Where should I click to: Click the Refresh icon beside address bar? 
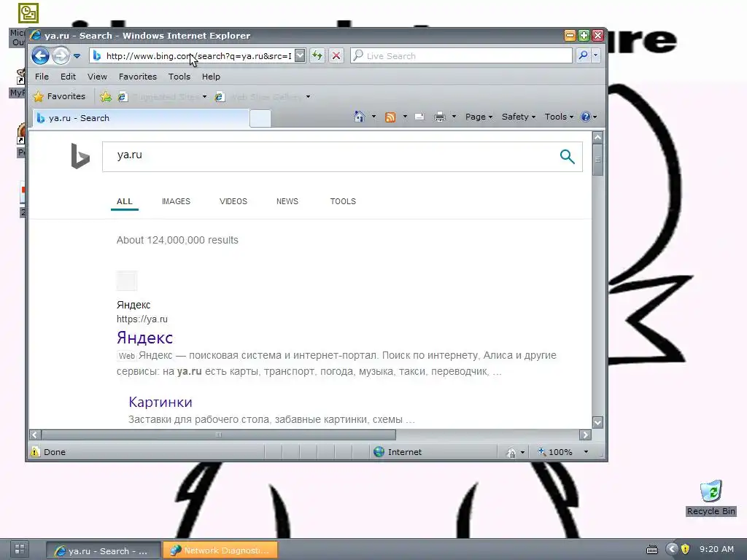pyautogui.click(x=317, y=55)
